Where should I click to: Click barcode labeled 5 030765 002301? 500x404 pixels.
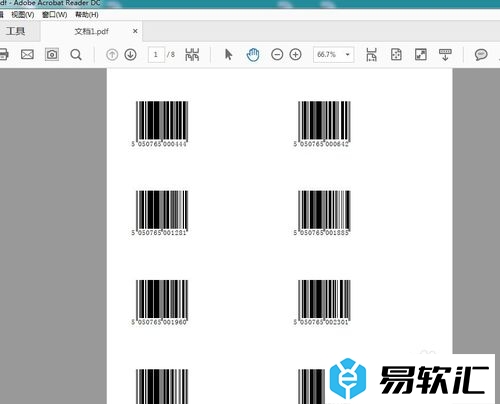coord(323,302)
